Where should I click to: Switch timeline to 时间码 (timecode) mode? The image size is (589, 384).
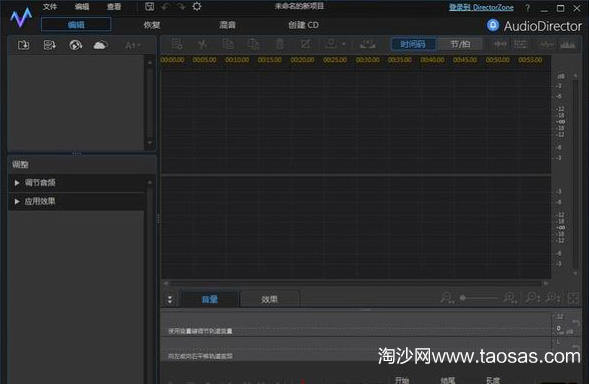tap(413, 44)
